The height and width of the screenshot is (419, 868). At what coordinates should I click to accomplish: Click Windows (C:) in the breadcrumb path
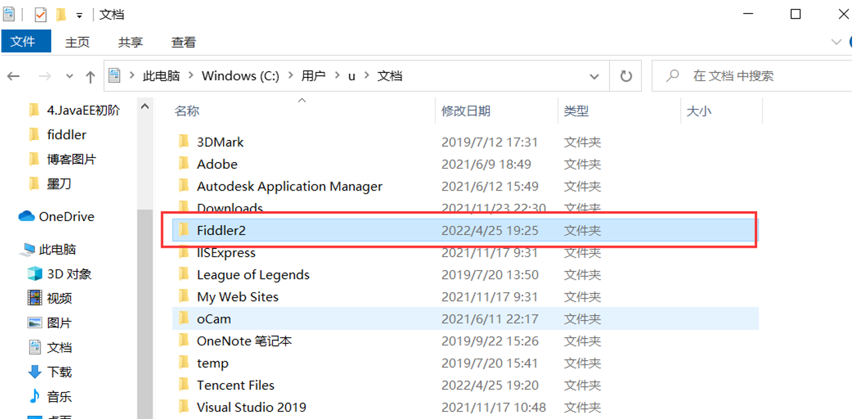(x=240, y=75)
